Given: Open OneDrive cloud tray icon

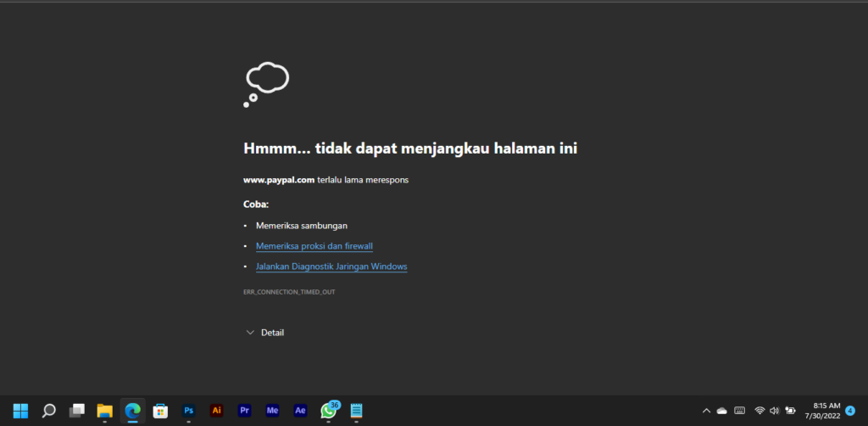Looking at the screenshot, I should [722, 411].
